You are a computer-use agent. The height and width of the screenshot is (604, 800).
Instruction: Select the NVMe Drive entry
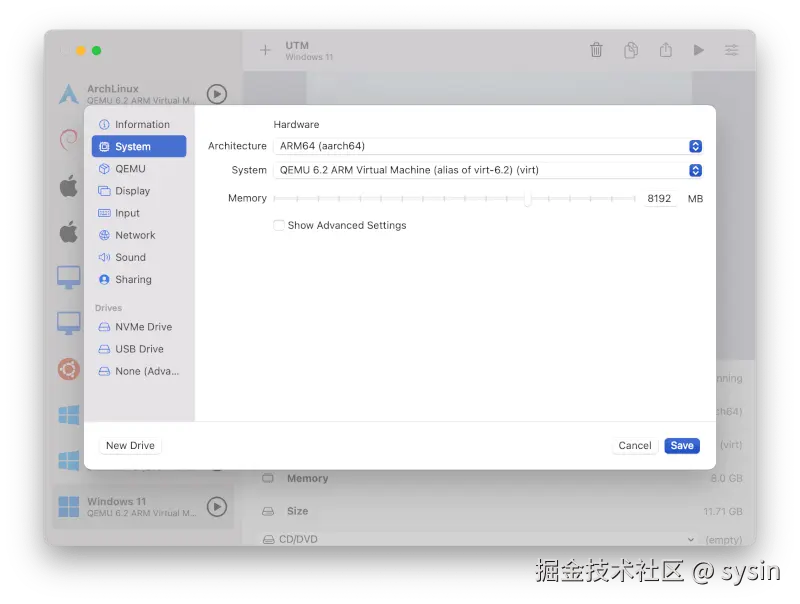pyautogui.click(x=139, y=327)
